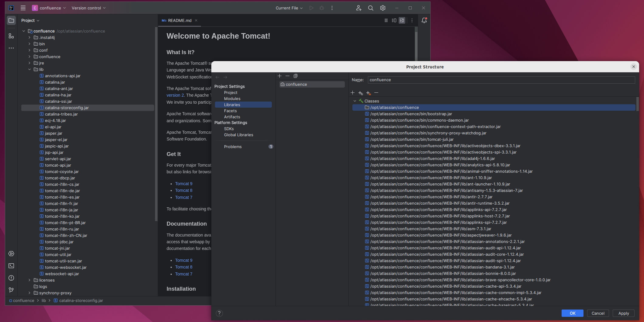Open the main hamburger menu
This screenshot has height=322, width=644.
coord(23,8)
